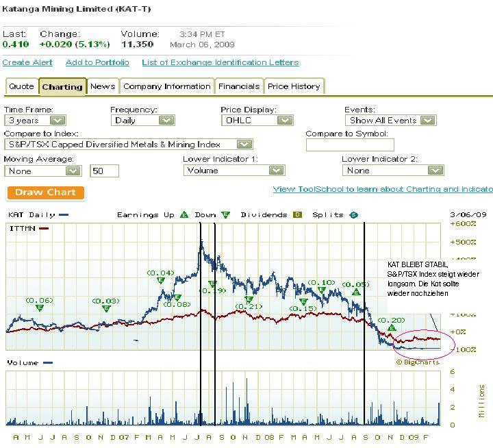Click the Compare to Symbol input field

click(x=350, y=145)
